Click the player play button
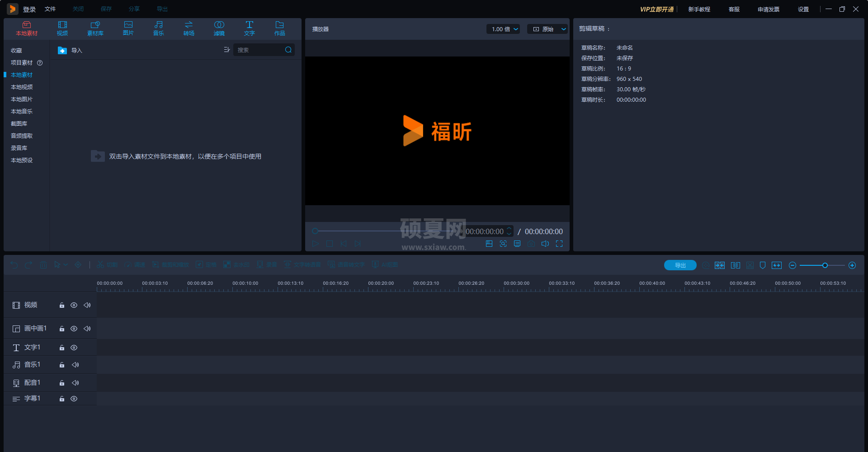This screenshot has width=868, height=452. coord(316,244)
